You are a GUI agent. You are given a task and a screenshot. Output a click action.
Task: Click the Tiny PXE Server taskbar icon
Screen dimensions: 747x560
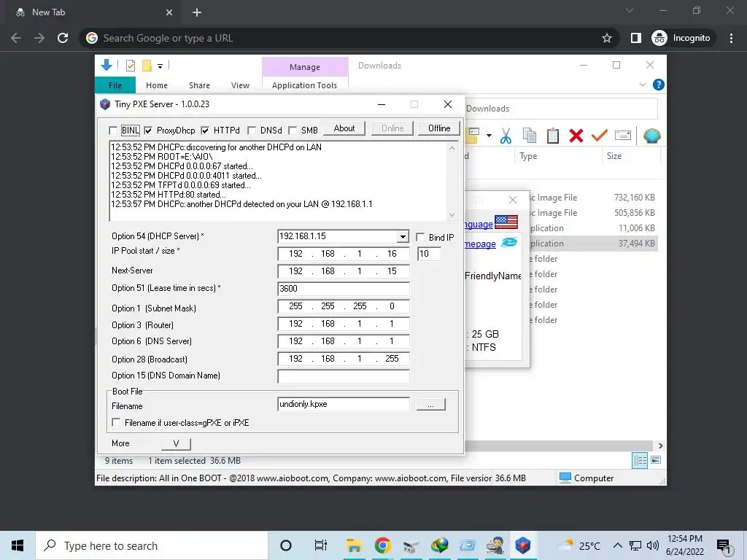point(522,545)
